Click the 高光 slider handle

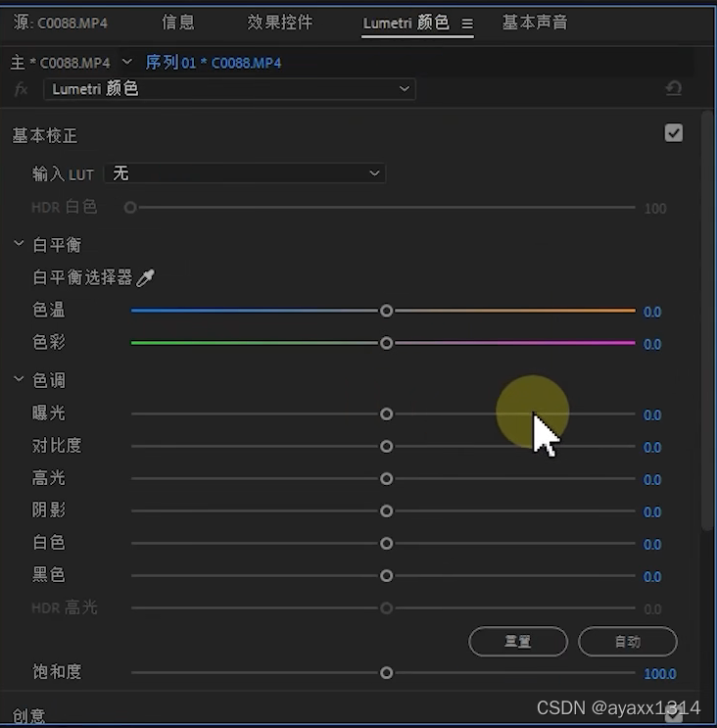pos(386,479)
